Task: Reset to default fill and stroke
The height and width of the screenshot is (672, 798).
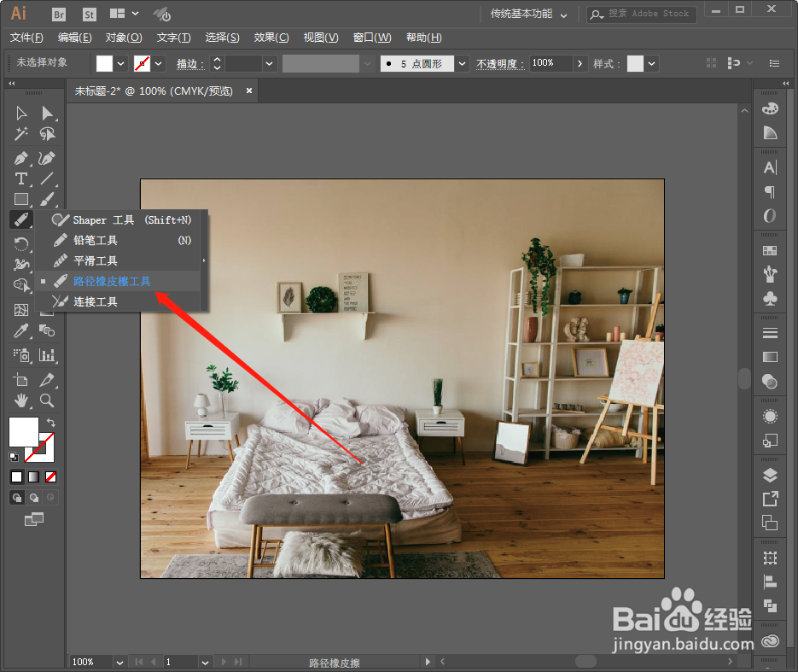Action: pos(14,457)
